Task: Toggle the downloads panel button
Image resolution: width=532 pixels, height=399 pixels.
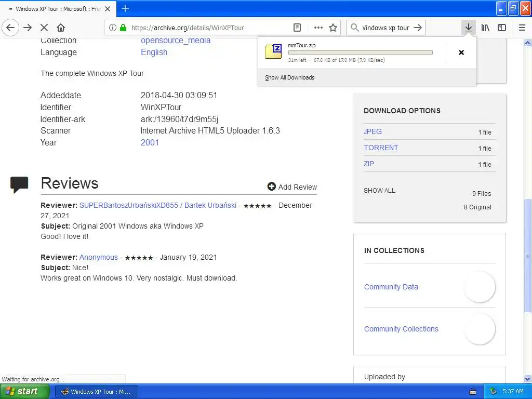Action: coord(468,28)
